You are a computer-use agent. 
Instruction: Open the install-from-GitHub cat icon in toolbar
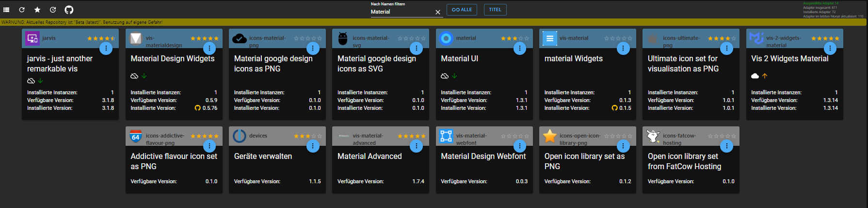[69, 10]
